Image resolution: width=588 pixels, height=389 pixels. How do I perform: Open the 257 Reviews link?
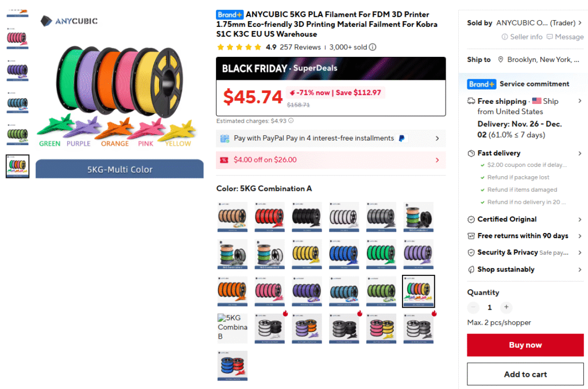tap(300, 47)
